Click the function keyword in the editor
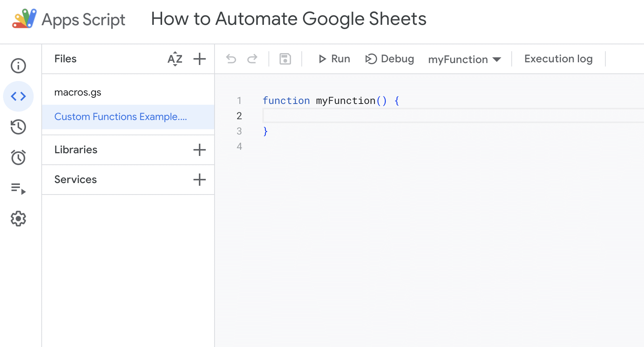Image resolution: width=644 pixels, height=347 pixels. (x=286, y=101)
